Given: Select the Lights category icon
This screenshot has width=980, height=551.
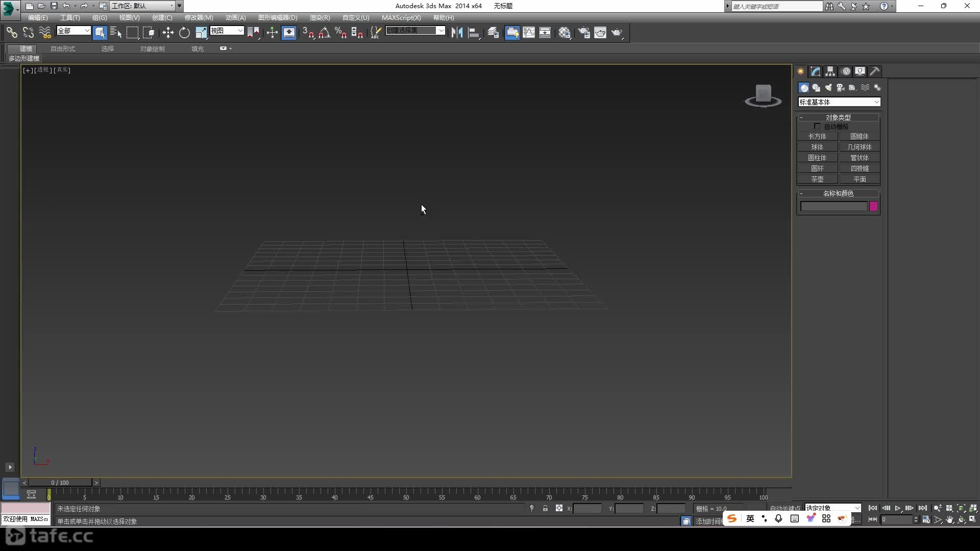Looking at the screenshot, I should click(x=828, y=88).
